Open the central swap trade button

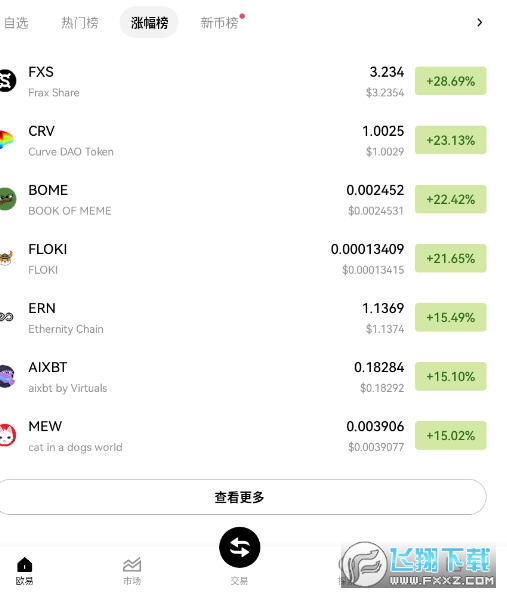[x=240, y=547]
